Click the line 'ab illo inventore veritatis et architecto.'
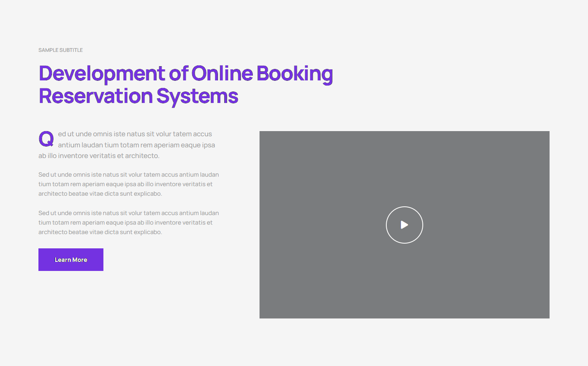The height and width of the screenshot is (366, 588). (x=99, y=156)
